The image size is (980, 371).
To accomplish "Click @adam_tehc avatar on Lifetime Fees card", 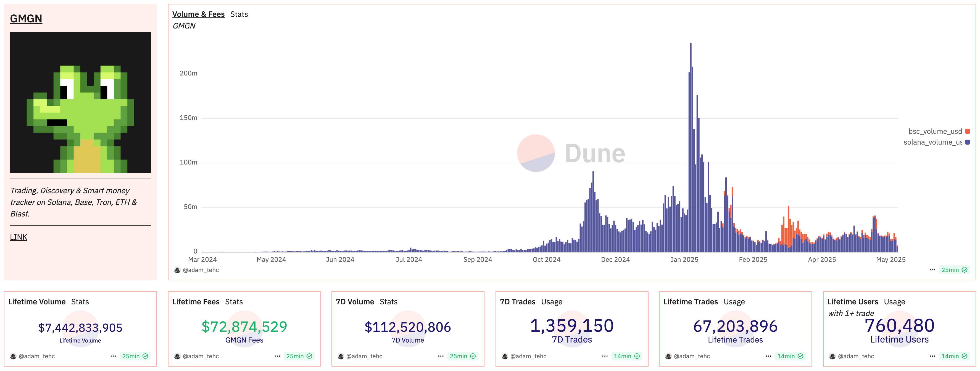I will point(177,357).
